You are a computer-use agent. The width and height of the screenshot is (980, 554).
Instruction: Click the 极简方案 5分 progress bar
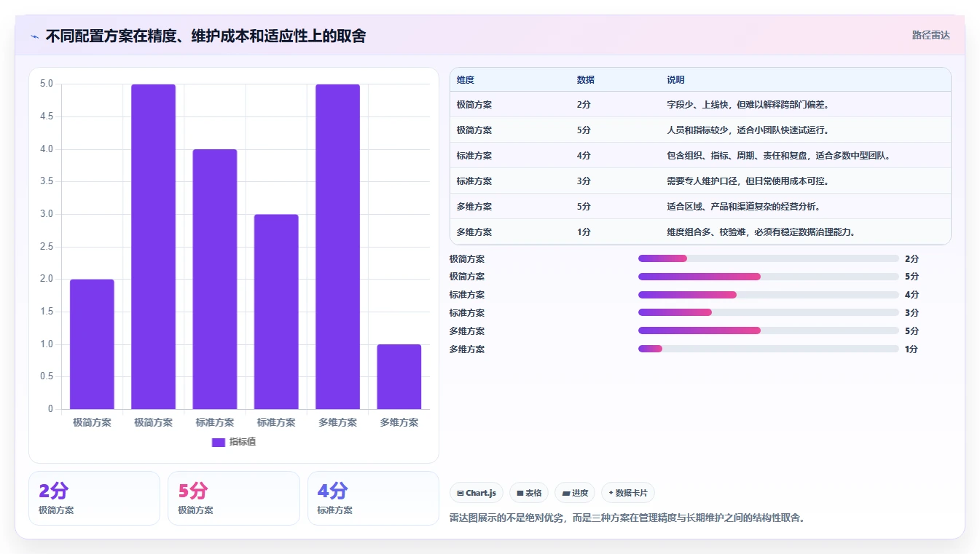click(769, 277)
